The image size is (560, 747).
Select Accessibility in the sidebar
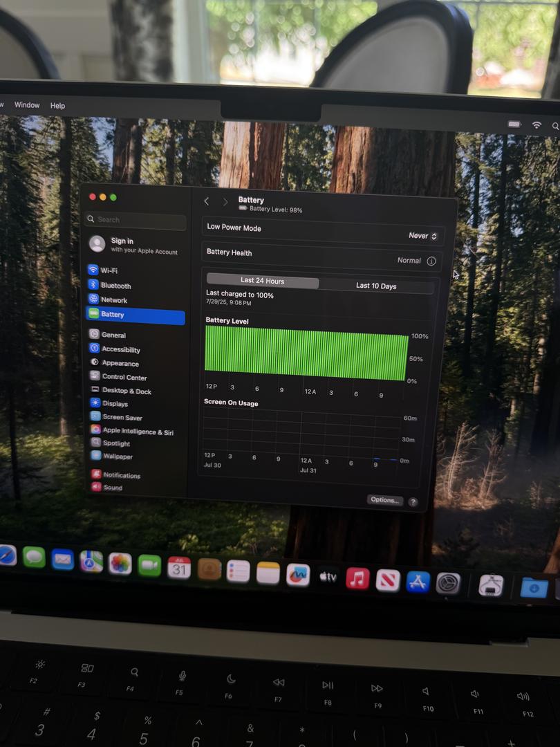tap(136, 349)
